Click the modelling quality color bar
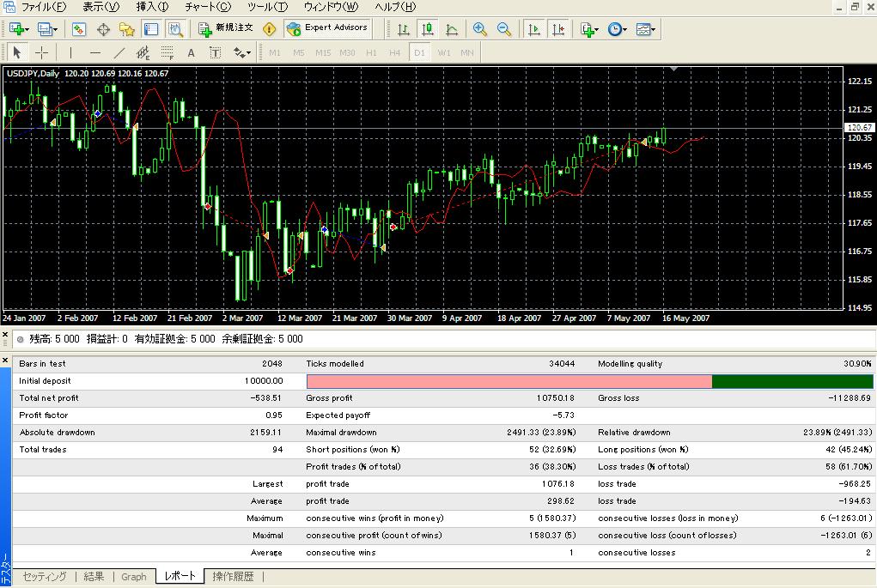This screenshot has width=877, height=588. (x=589, y=381)
